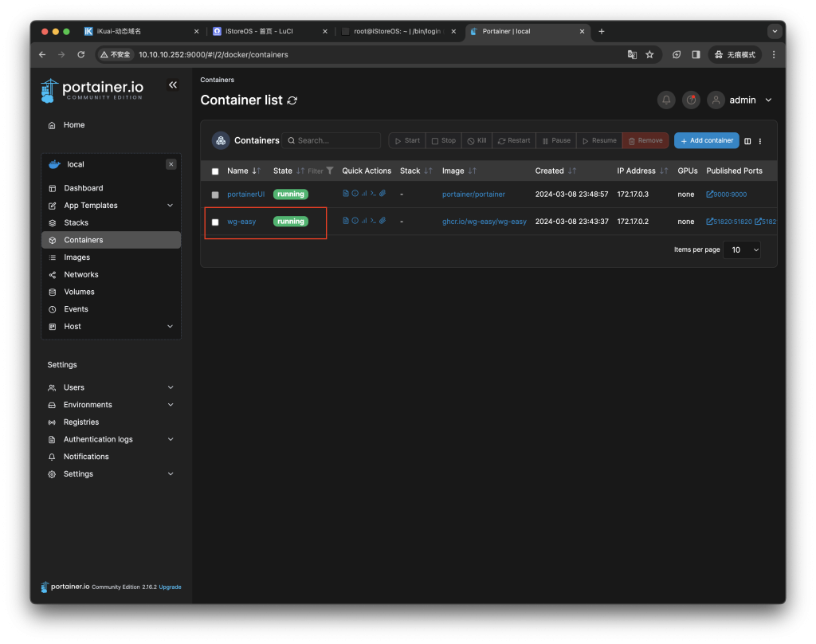This screenshot has height=644, width=816.
Task: Open exec console for portainerUI container
Action: tap(373, 194)
